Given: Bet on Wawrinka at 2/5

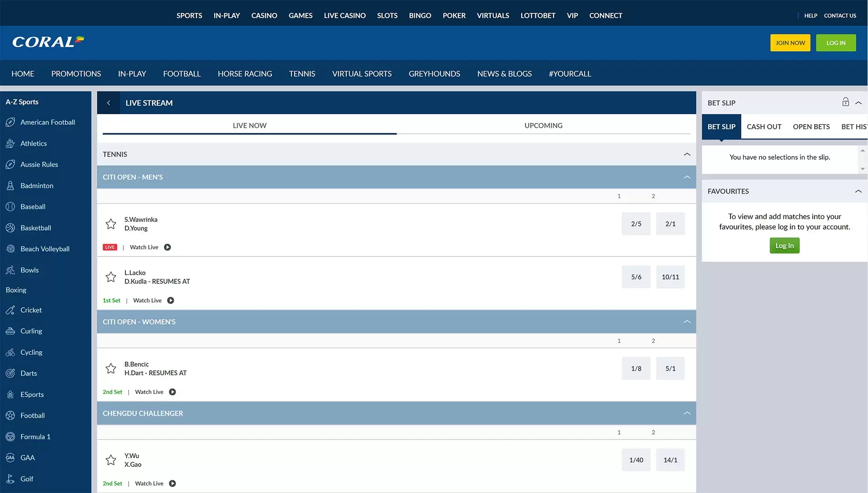Looking at the screenshot, I should click(636, 224).
